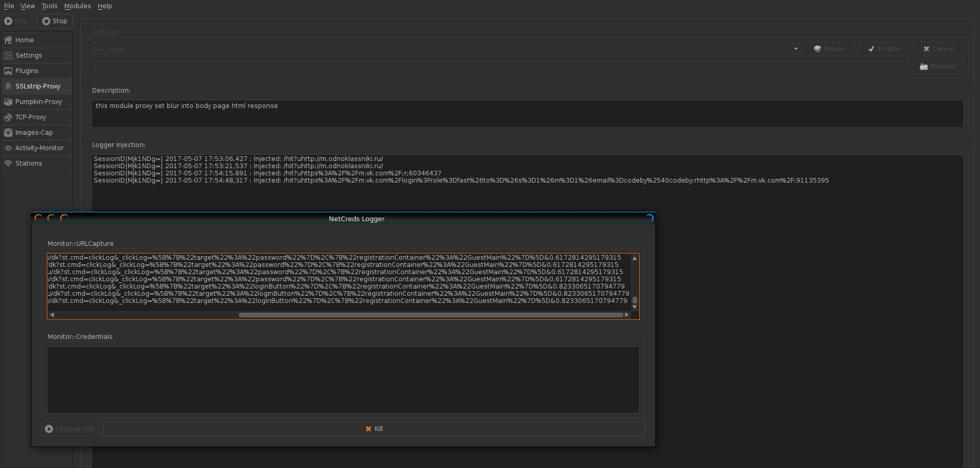Select the TCP-Proxy sidebar icon
Viewport: 980px width, 468px height.
pos(8,117)
